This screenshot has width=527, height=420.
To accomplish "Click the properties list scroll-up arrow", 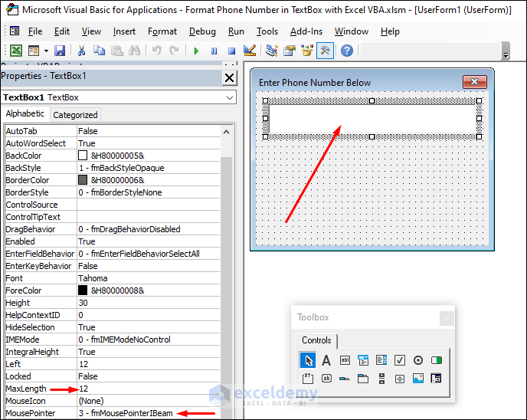I will pyautogui.click(x=226, y=132).
